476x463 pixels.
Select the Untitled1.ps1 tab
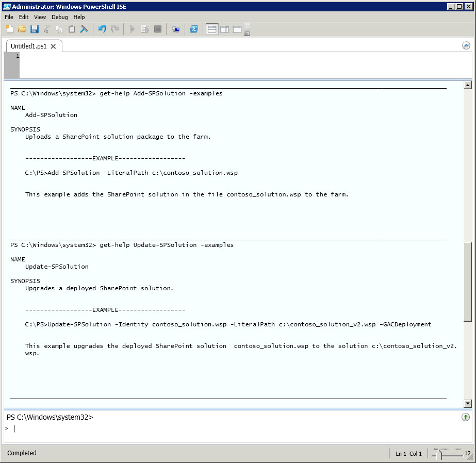click(28, 46)
